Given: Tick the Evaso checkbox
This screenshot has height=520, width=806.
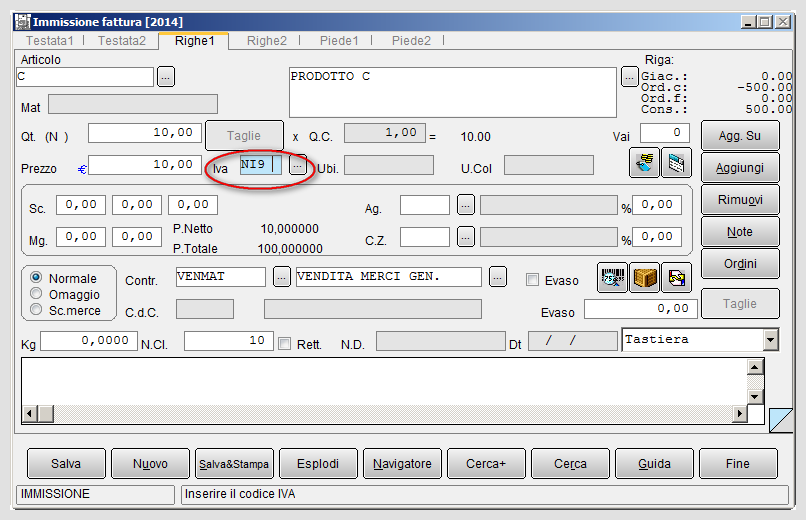Looking at the screenshot, I should coord(533,280).
